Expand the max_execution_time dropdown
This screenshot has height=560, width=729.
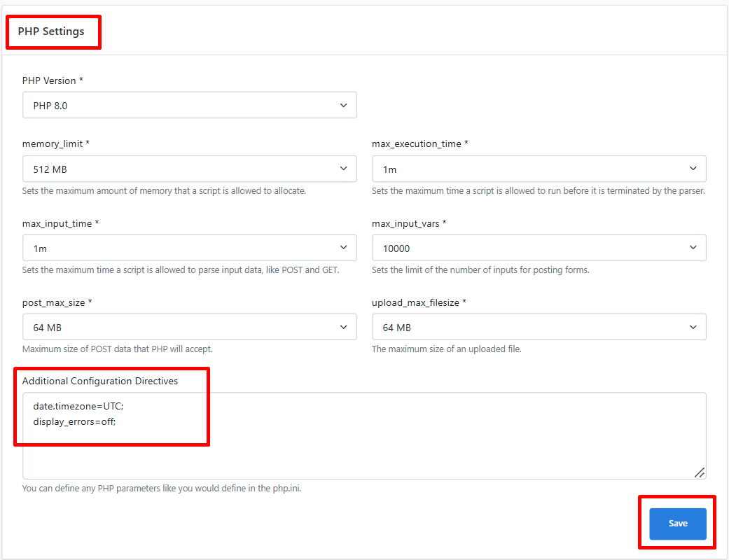[539, 169]
